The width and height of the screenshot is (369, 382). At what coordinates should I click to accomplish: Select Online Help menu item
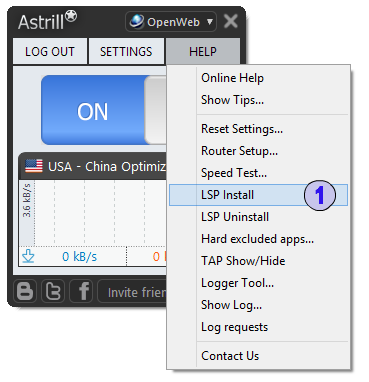258,78
